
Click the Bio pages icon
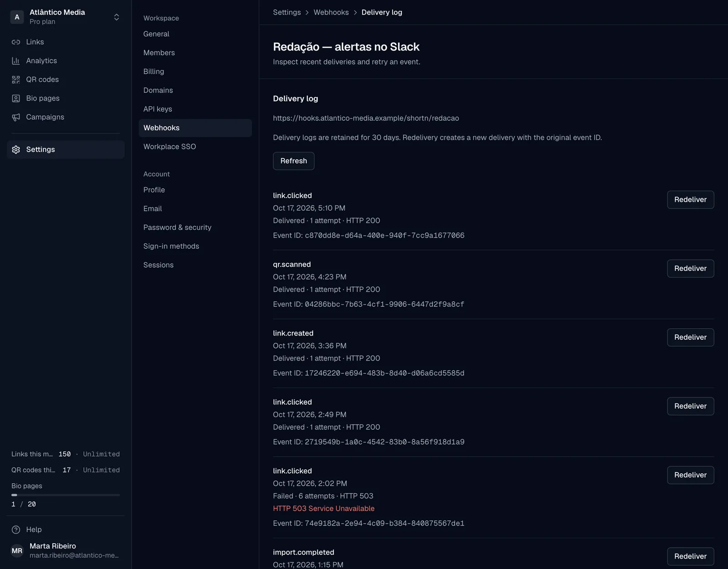click(x=16, y=98)
